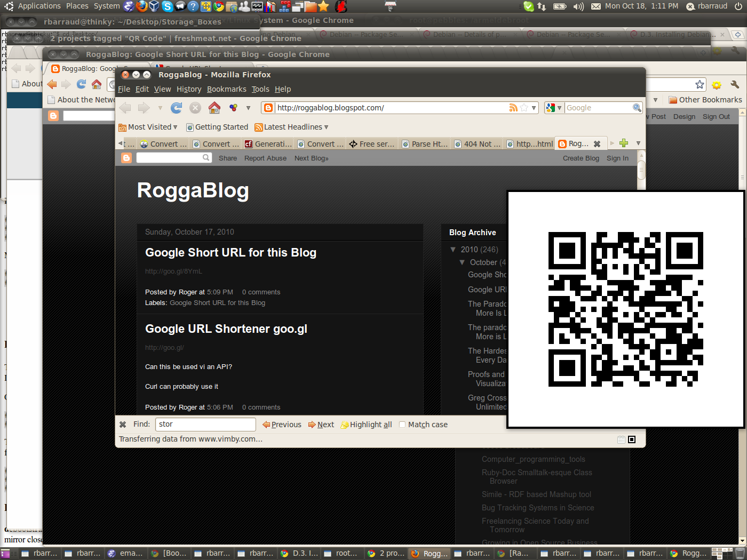747x560 pixels.
Task: Open the address bar URL history dropdown
Action: coord(534,108)
